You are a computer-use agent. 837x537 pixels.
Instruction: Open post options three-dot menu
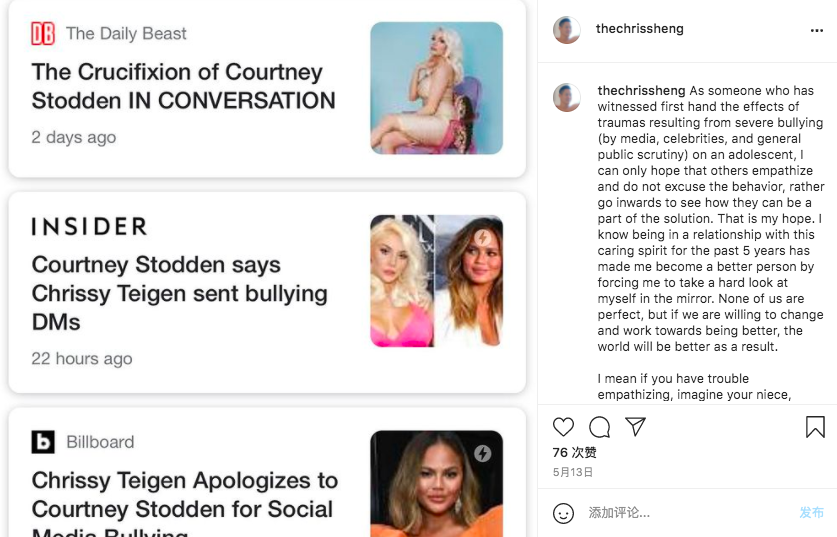click(817, 30)
